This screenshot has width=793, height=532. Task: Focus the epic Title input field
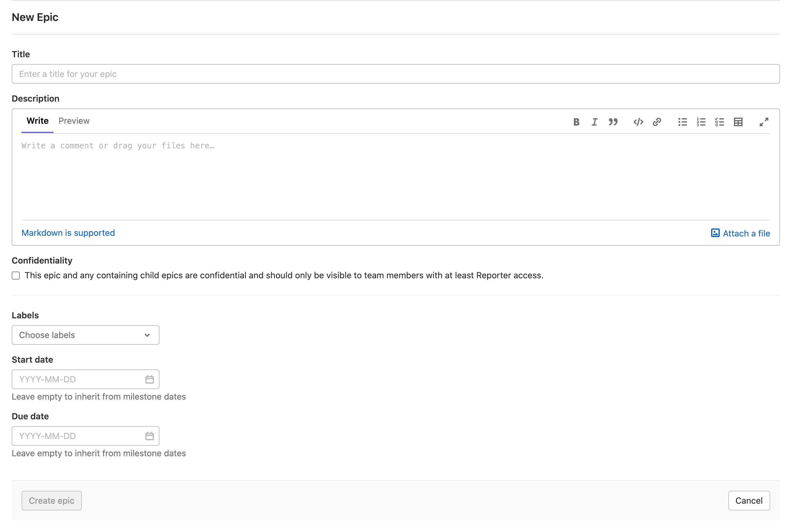(x=396, y=74)
